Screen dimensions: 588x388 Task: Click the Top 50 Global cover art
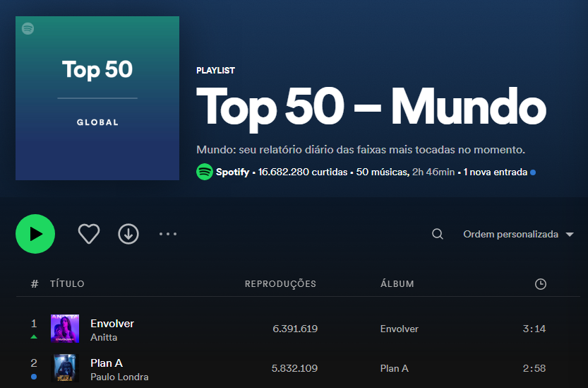(97, 98)
